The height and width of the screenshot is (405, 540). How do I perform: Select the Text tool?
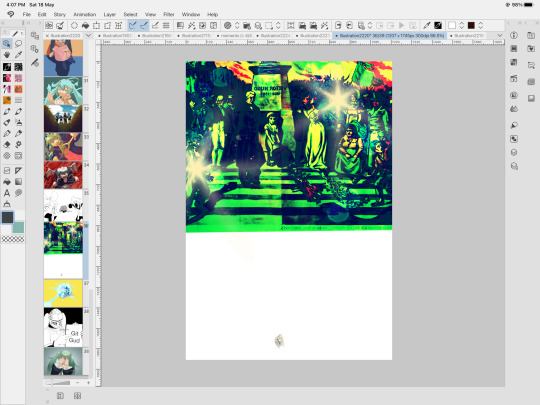click(7, 193)
